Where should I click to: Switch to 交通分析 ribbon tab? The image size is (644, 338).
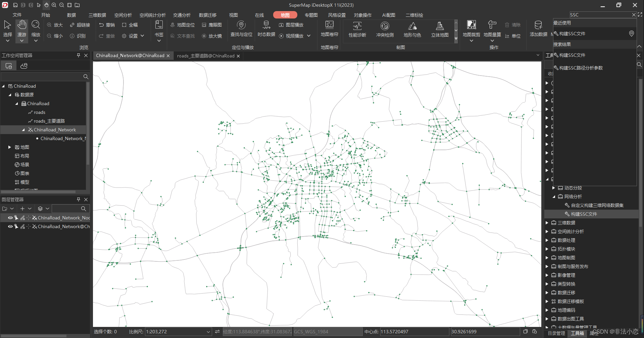point(182,15)
